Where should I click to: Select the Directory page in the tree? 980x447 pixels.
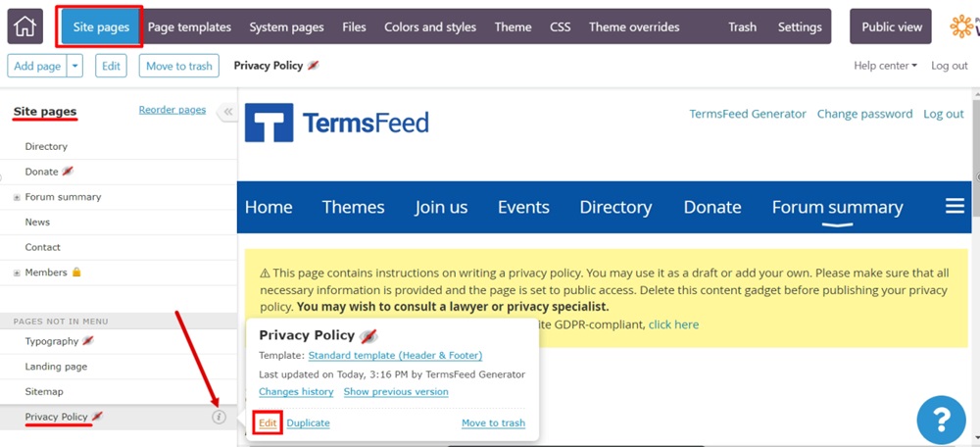(x=46, y=146)
